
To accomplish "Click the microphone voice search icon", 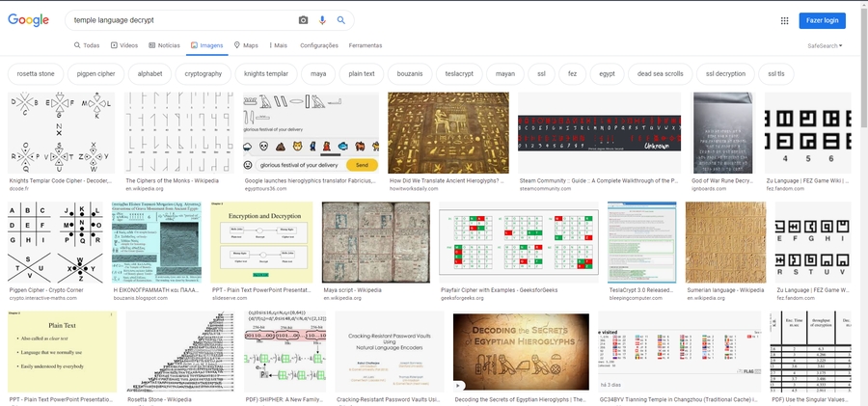I will click(322, 20).
